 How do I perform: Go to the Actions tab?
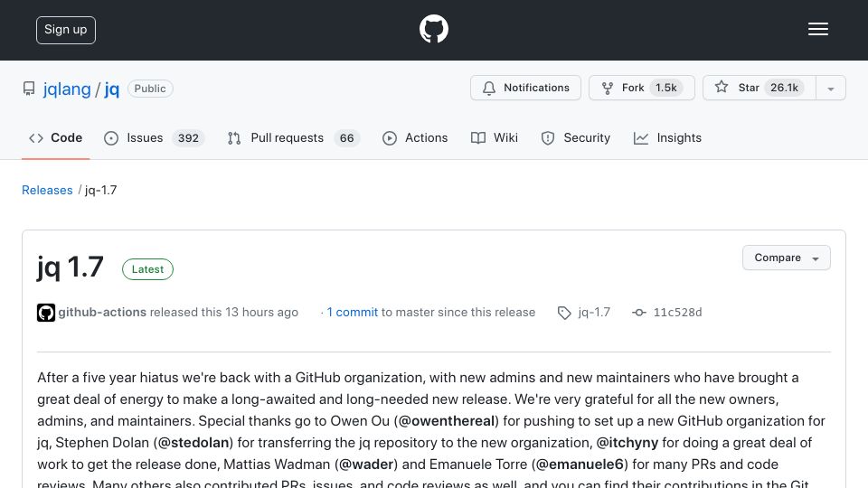click(x=415, y=137)
